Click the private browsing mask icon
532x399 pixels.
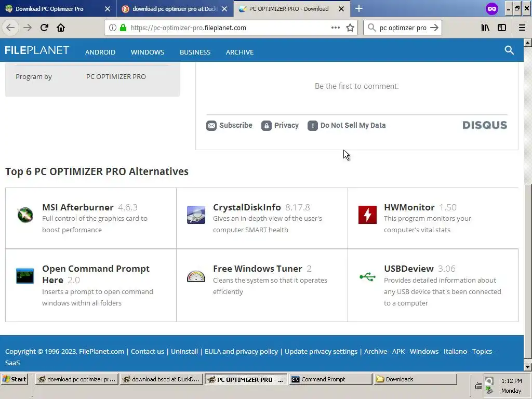pyautogui.click(x=491, y=9)
